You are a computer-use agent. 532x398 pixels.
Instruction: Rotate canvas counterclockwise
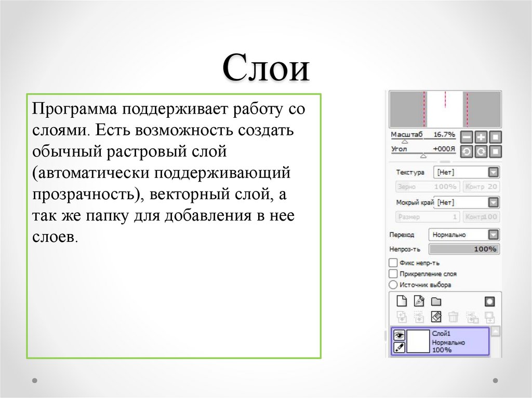pos(467,152)
